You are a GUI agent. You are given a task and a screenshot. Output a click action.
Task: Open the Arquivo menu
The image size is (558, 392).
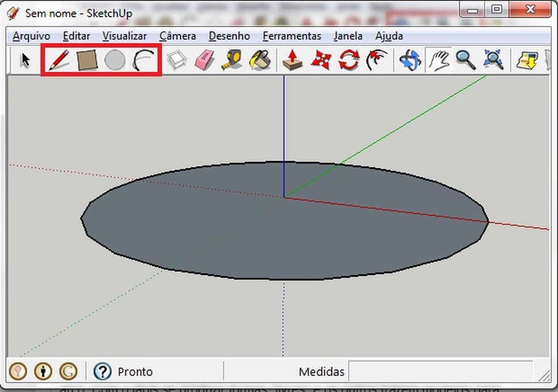[x=31, y=36]
